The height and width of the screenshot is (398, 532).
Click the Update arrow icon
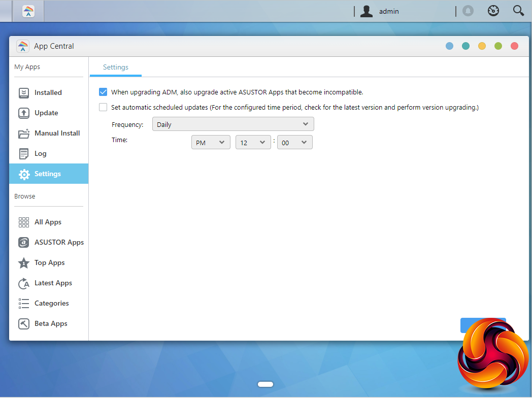[24, 113]
